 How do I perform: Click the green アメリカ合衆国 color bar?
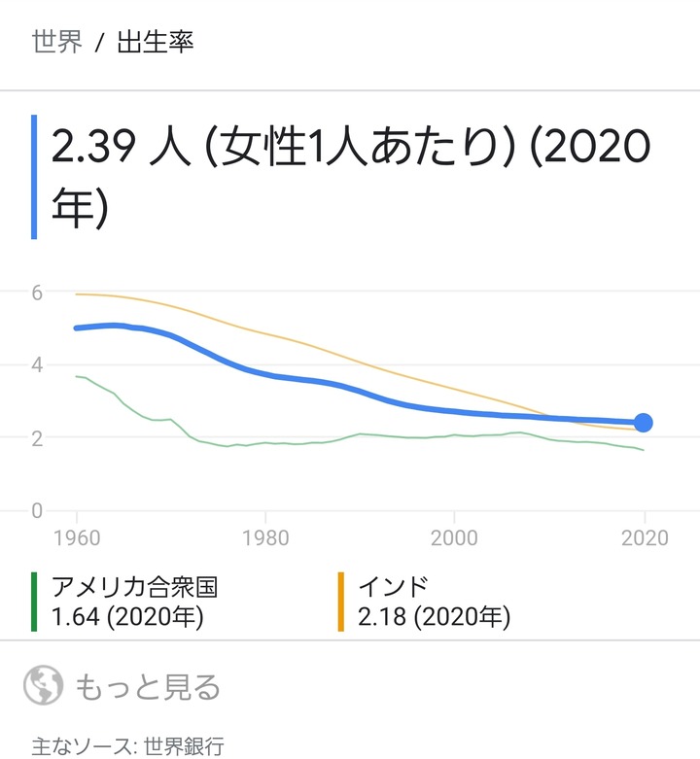tap(34, 602)
